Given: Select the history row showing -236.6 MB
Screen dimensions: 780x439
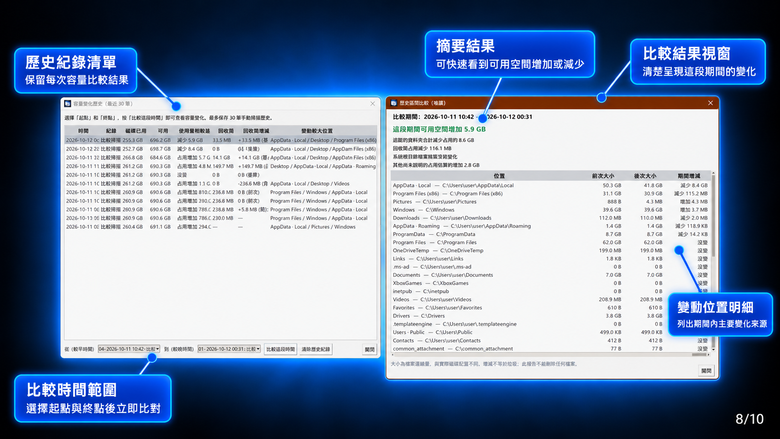Looking at the screenshot, I should [221, 183].
